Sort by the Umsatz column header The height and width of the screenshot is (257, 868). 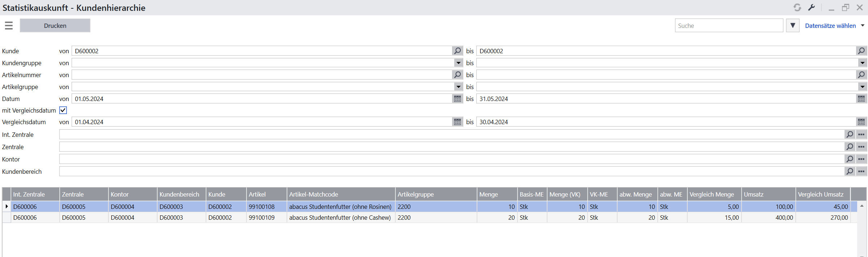(768, 194)
